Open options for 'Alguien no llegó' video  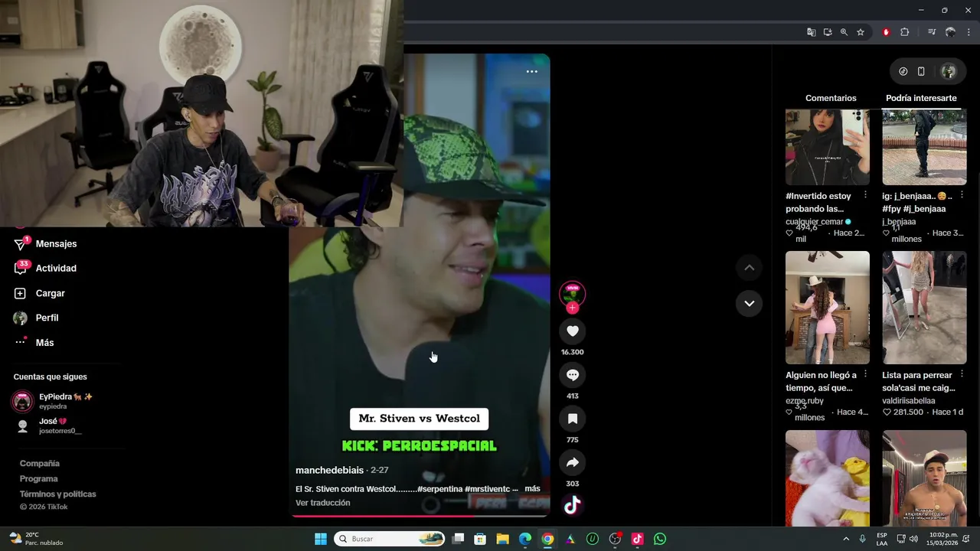click(x=865, y=374)
